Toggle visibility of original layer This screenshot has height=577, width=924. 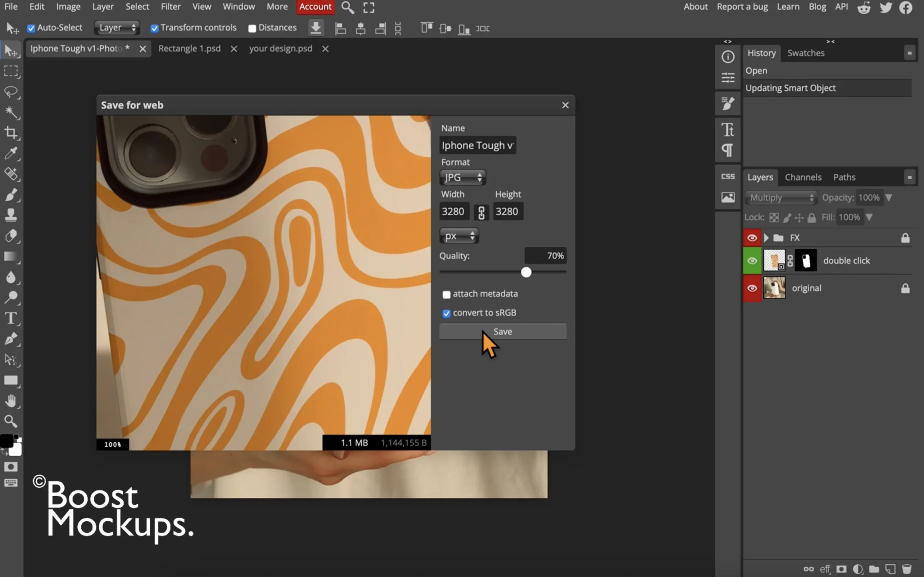(x=751, y=288)
